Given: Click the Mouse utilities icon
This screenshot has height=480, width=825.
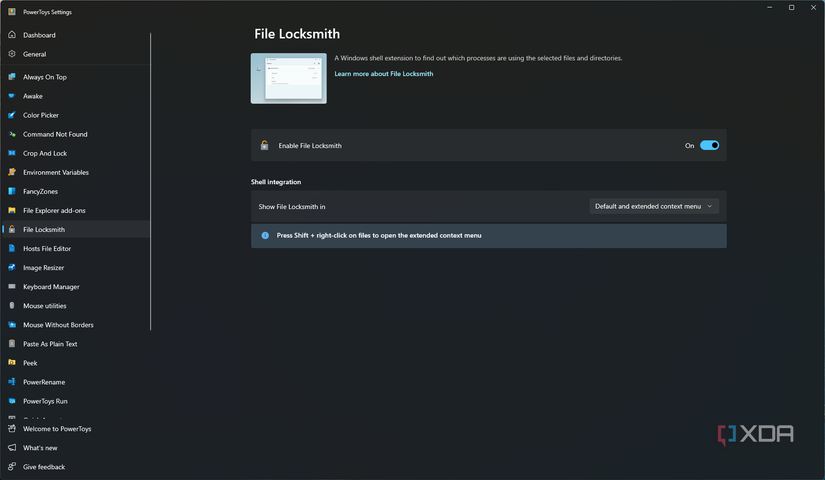Looking at the screenshot, I should pyautogui.click(x=12, y=305).
